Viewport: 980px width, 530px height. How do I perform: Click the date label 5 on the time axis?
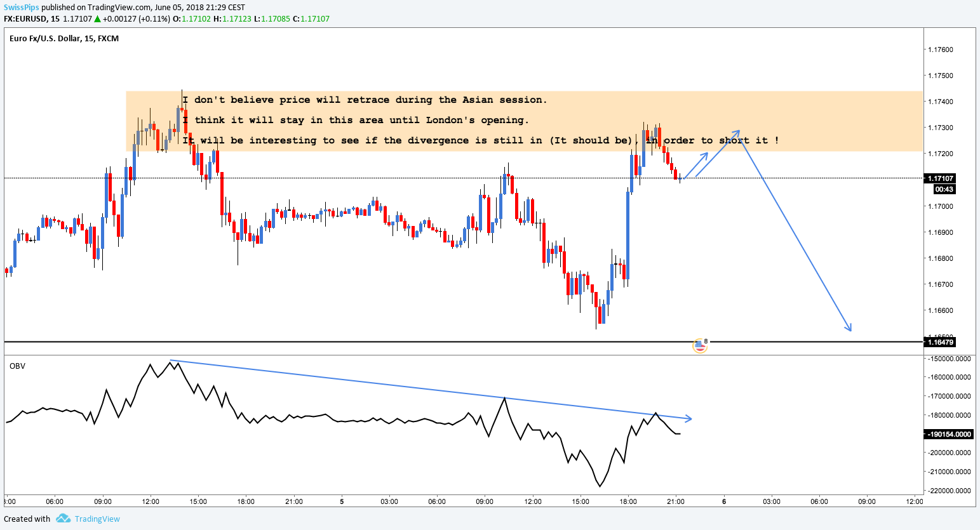(342, 501)
